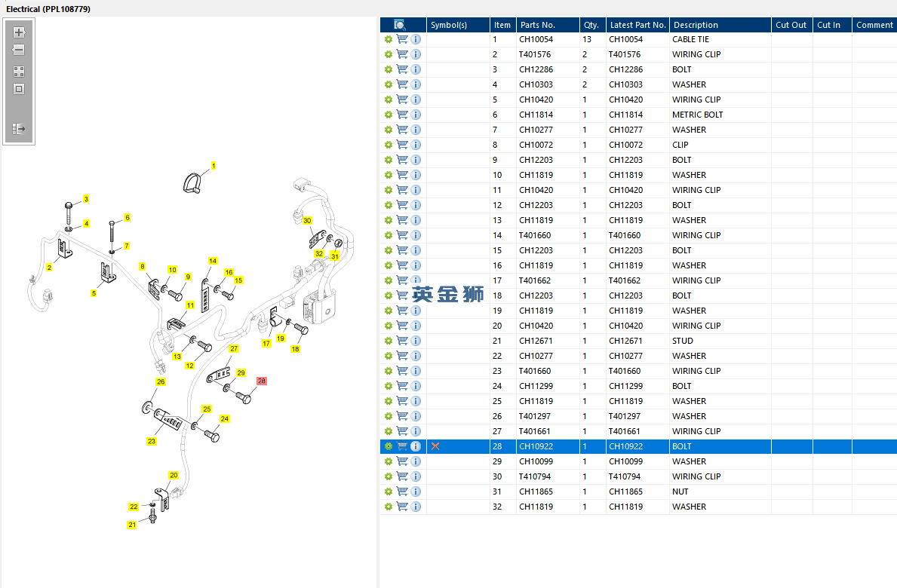Add item 4 WASHER CH10303 to cart

[402, 84]
